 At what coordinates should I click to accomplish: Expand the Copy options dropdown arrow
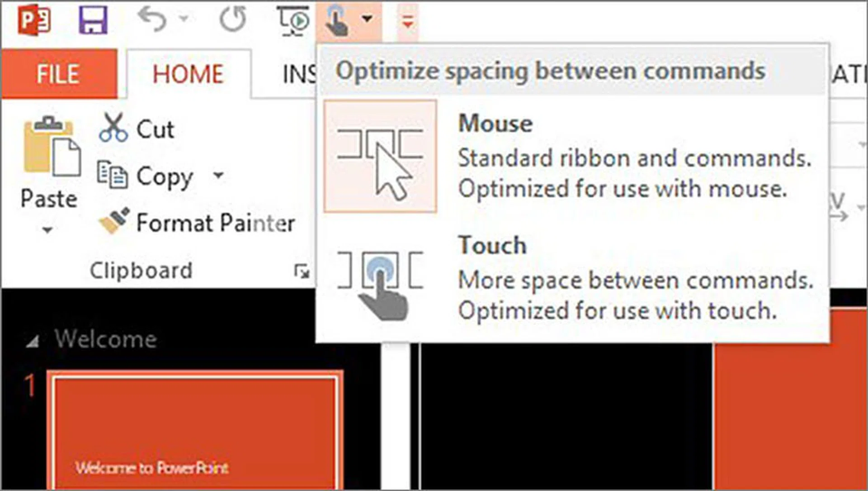point(219,175)
